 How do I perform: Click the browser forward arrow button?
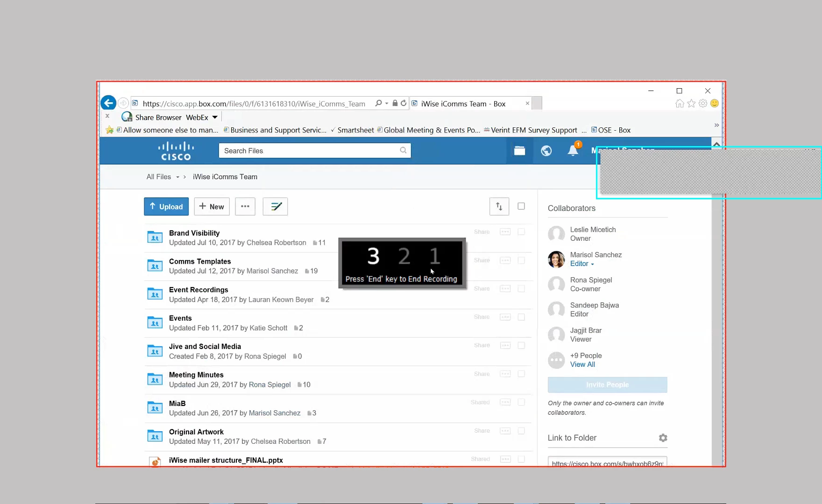pyautogui.click(x=123, y=103)
